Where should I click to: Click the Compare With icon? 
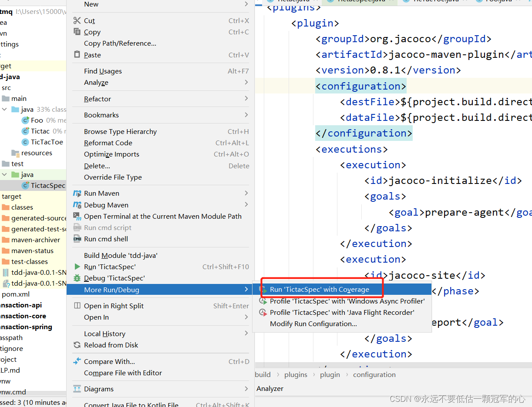click(x=77, y=361)
